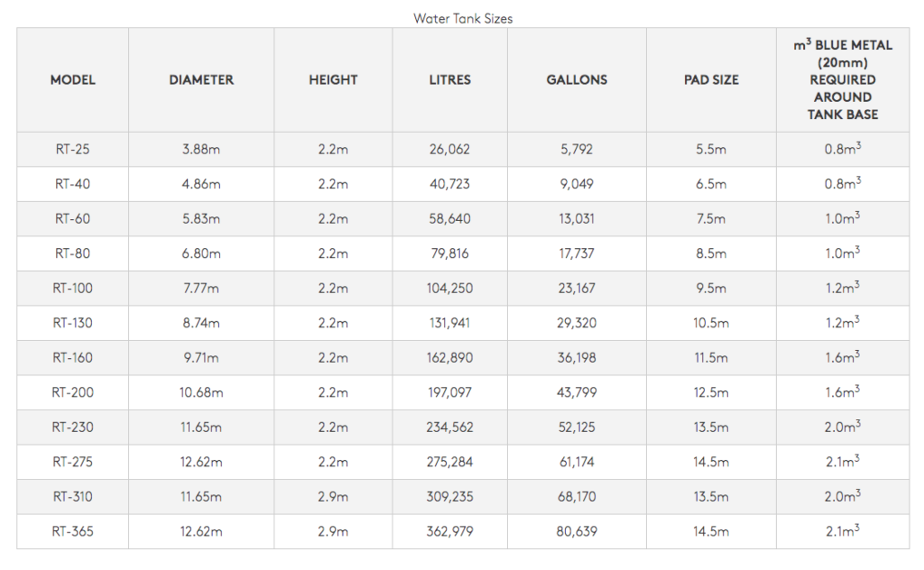The height and width of the screenshot is (570, 924).
Task: Click the 234,562 litres value
Action: 449,427
